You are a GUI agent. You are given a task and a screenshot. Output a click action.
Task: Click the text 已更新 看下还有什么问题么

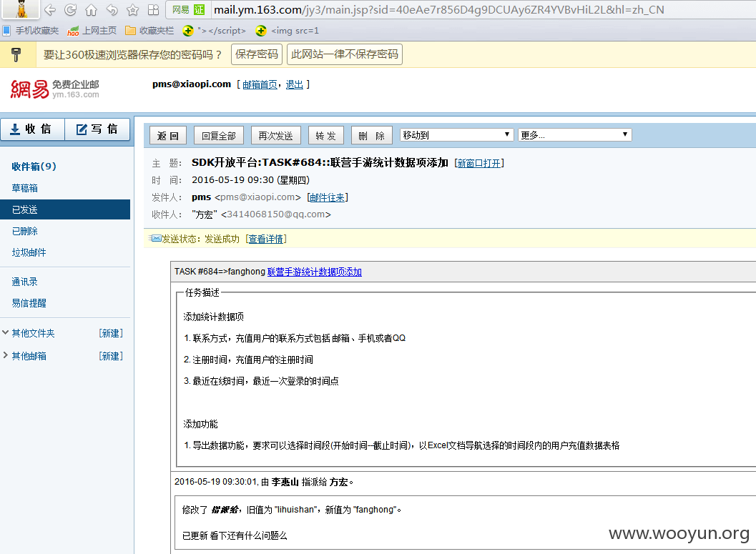click(235, 535)
